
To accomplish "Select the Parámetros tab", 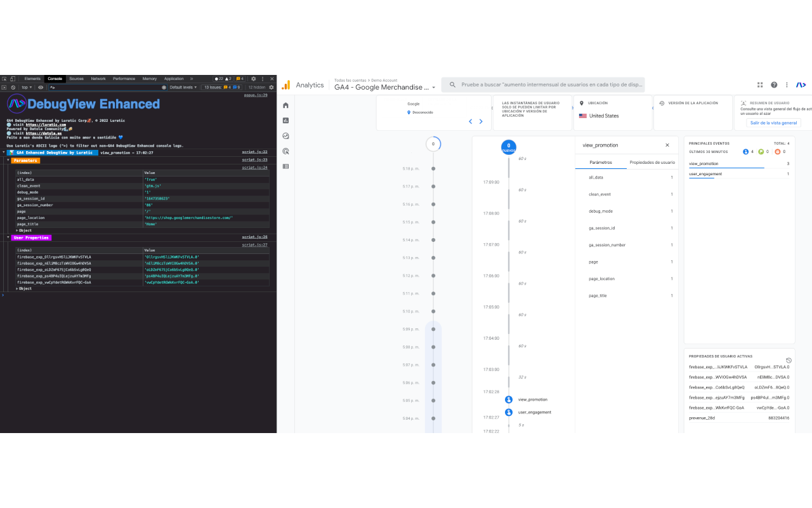I will 601,163.
